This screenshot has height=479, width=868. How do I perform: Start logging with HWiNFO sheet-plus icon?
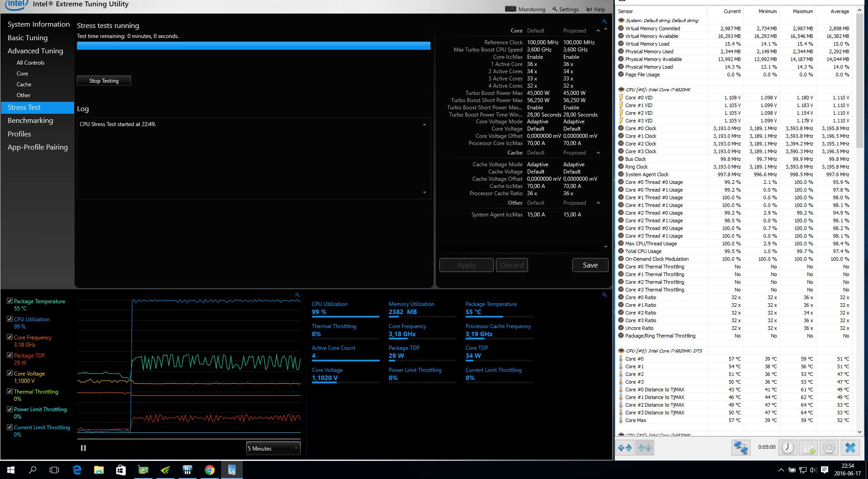click(808, 448)
